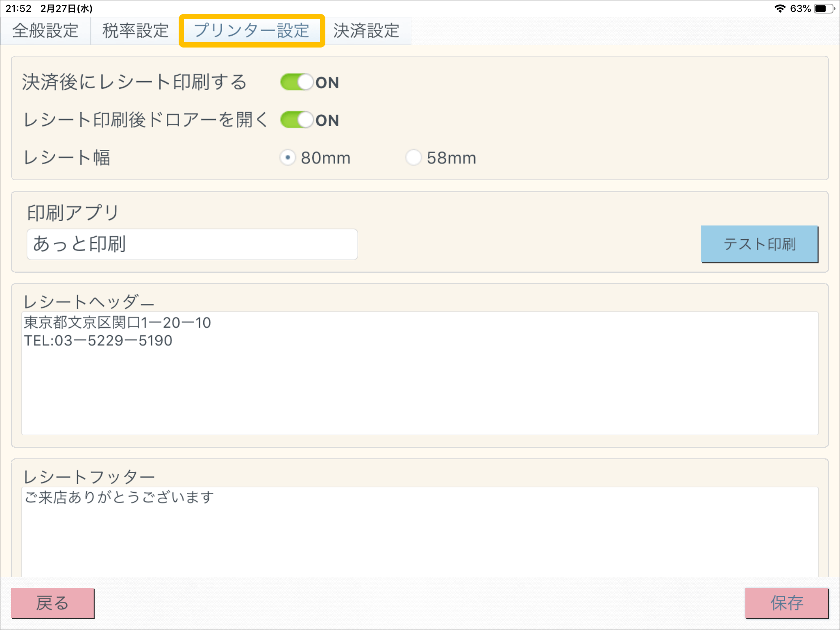
Task: Toggle 決済後にレシート印刷する switch
Action: point(297,82)
